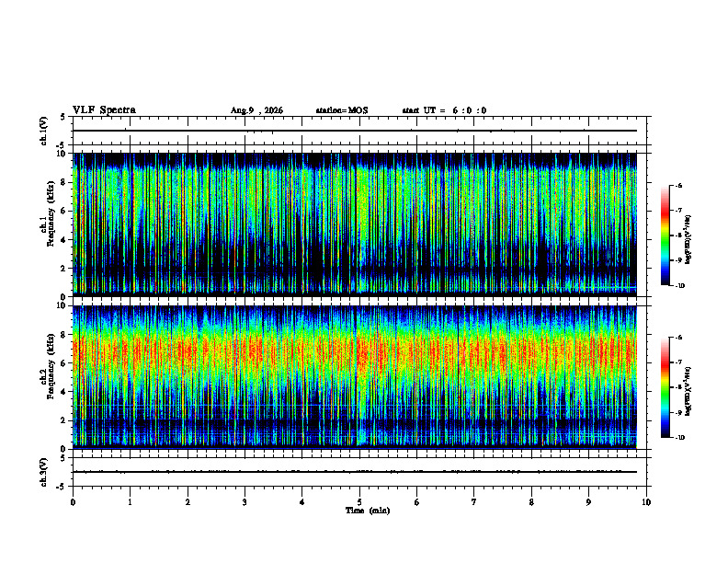Click inside the ch.1 spectrogram plot

click(x=355, y=224)
